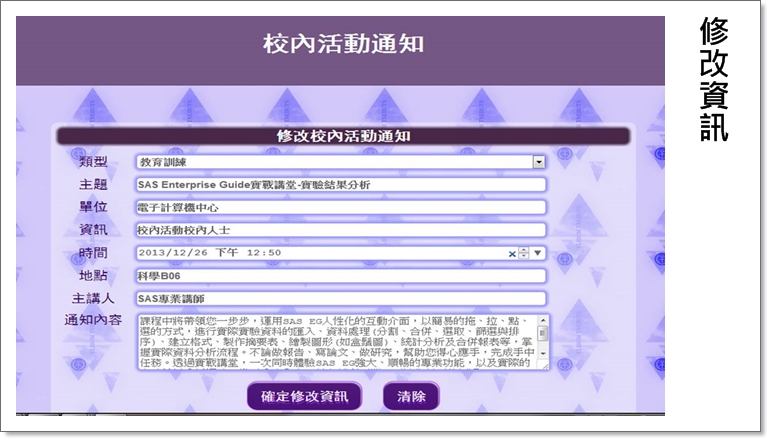
Task: Select the 資訊 input field
Action: (340, 230)
